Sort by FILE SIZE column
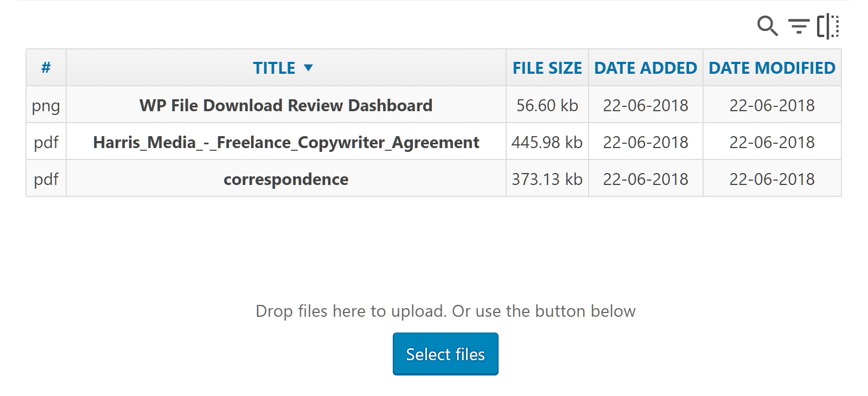Viewport: 868px width, 396px height. point(547,68)
